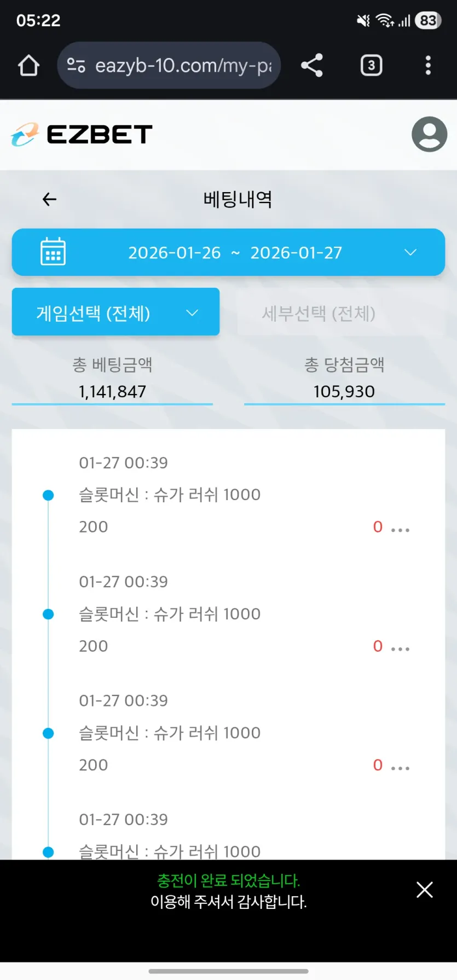
Task: Click the URL address bar text
Action: 183,66
